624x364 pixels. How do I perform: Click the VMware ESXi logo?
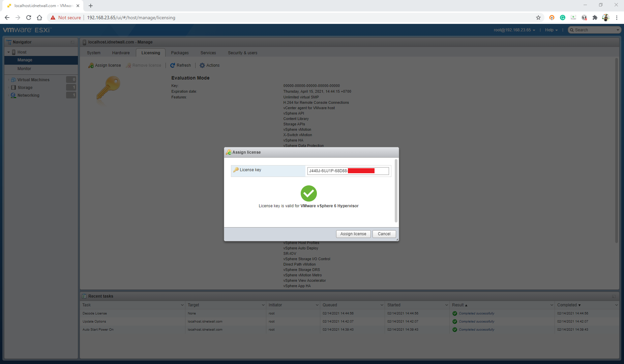(26, 30)
